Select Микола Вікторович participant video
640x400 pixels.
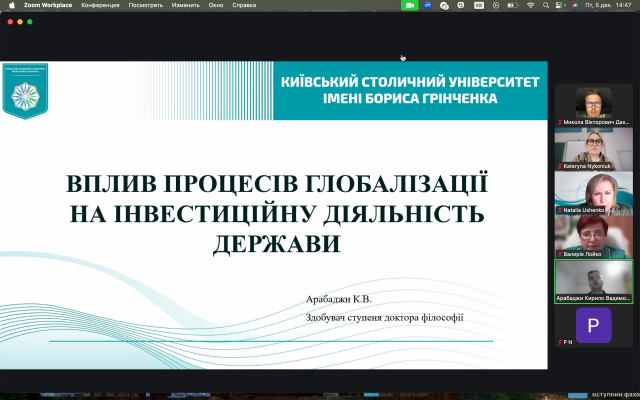pyautogui.click(x=593, y=105)
